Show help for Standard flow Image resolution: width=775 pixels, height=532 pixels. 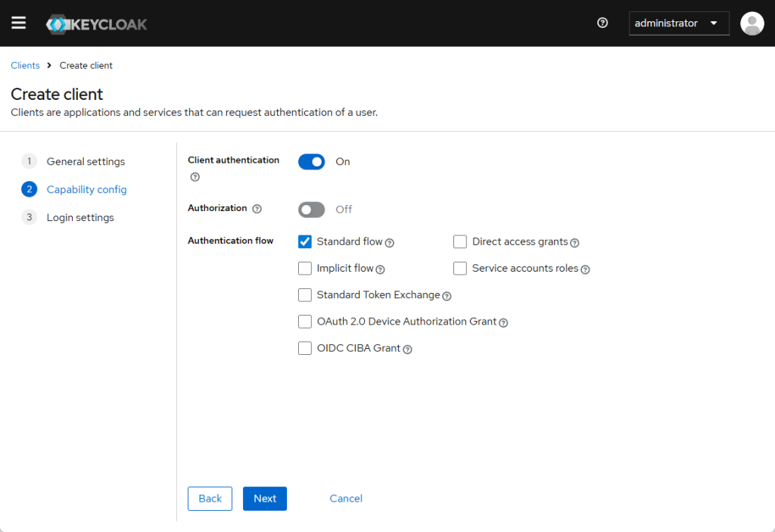coord(390,243)
